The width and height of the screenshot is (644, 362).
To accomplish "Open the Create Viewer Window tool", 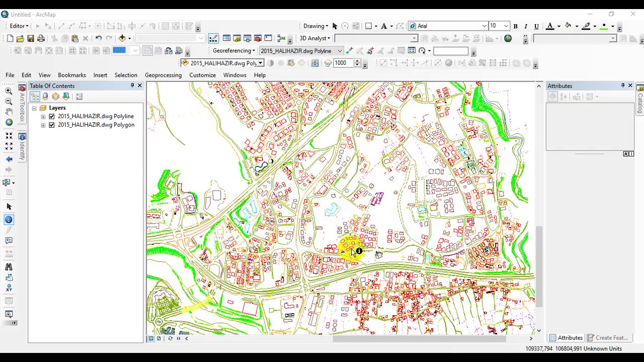I will tap(9, 314).
